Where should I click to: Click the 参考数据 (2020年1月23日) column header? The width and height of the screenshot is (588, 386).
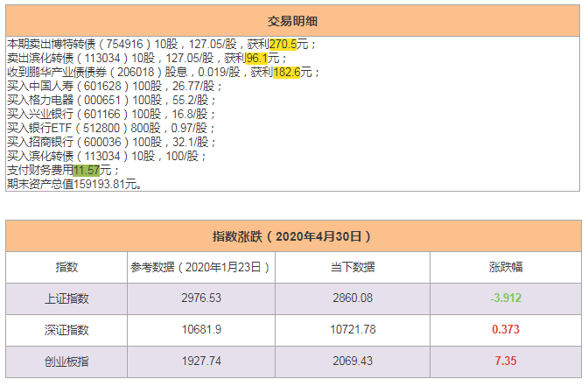pyautogui.click(x=201, y=267)
